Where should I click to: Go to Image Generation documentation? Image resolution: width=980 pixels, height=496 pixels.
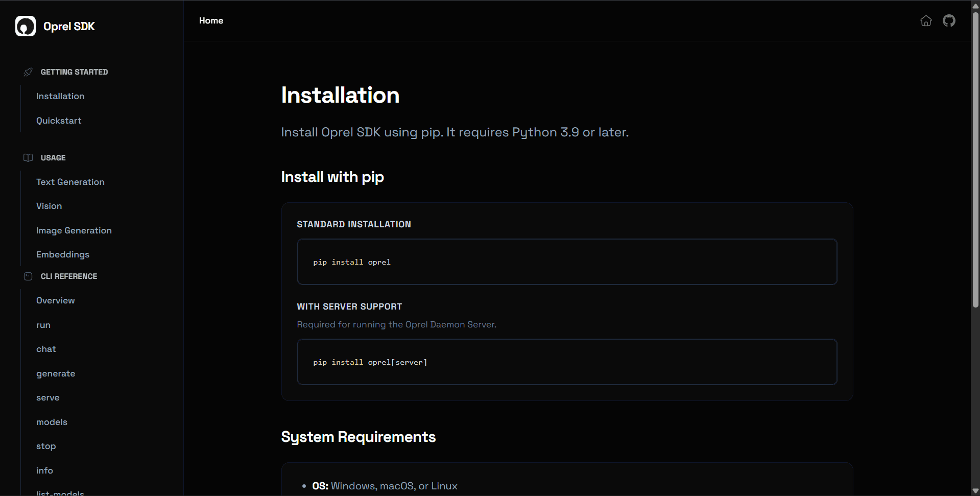74,230
